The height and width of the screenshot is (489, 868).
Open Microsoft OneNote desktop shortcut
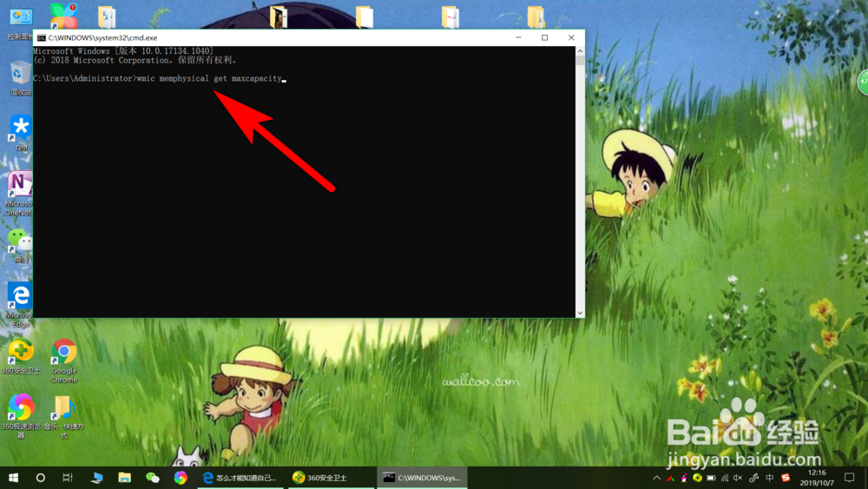tap(20, 194)
